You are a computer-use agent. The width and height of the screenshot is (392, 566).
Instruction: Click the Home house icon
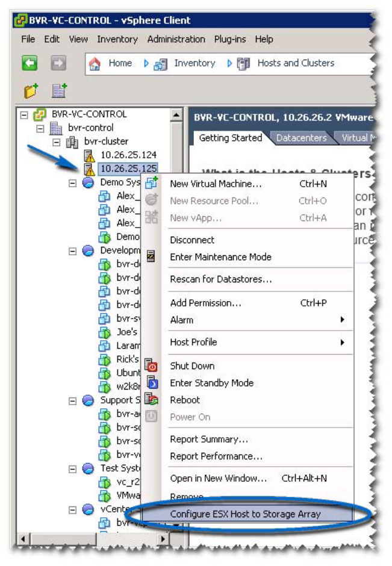[x=95, y=64]
